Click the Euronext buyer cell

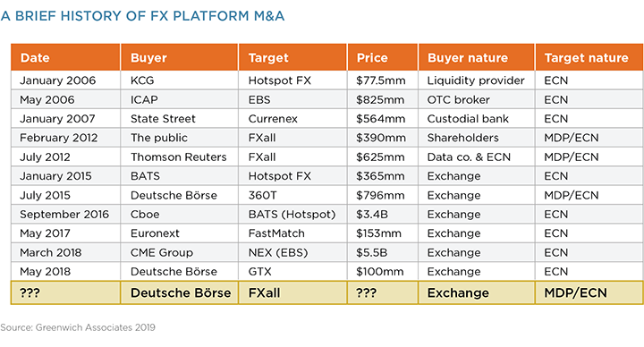(180, 233)
